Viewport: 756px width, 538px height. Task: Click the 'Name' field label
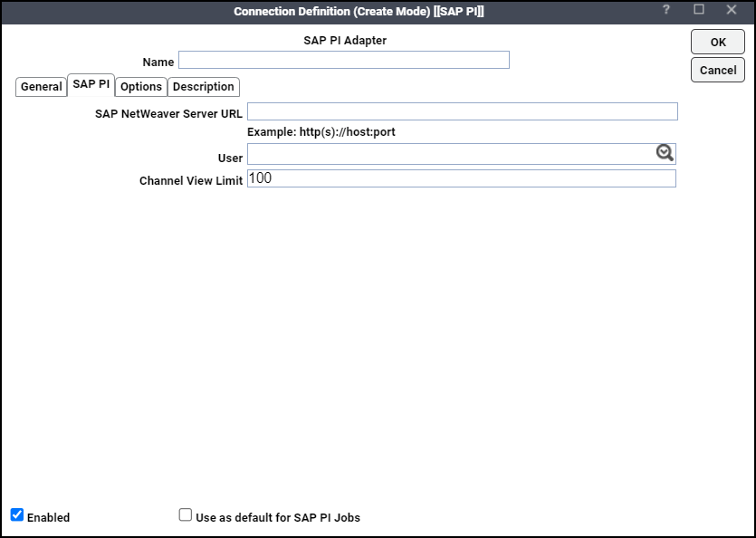pos(158,62)
